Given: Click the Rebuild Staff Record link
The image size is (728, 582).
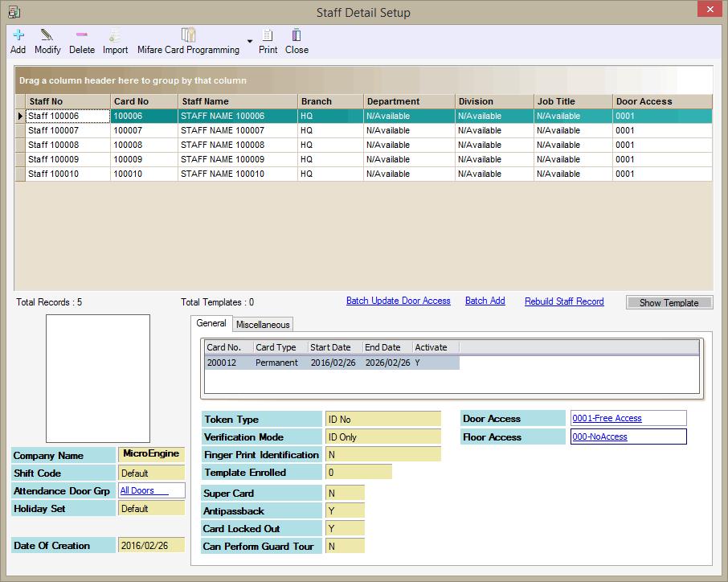Looking at the screenshot, I should click(564, 301).
